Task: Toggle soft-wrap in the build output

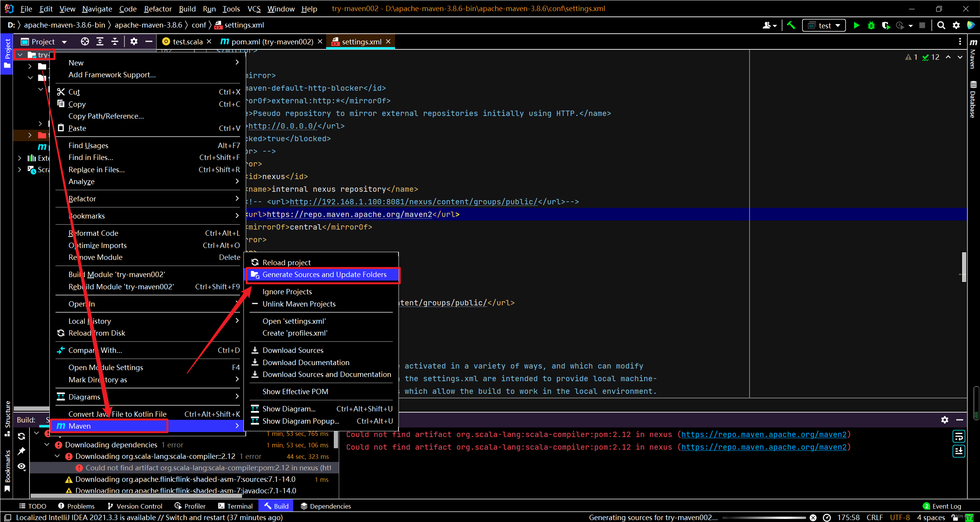Action: (959, 436)
